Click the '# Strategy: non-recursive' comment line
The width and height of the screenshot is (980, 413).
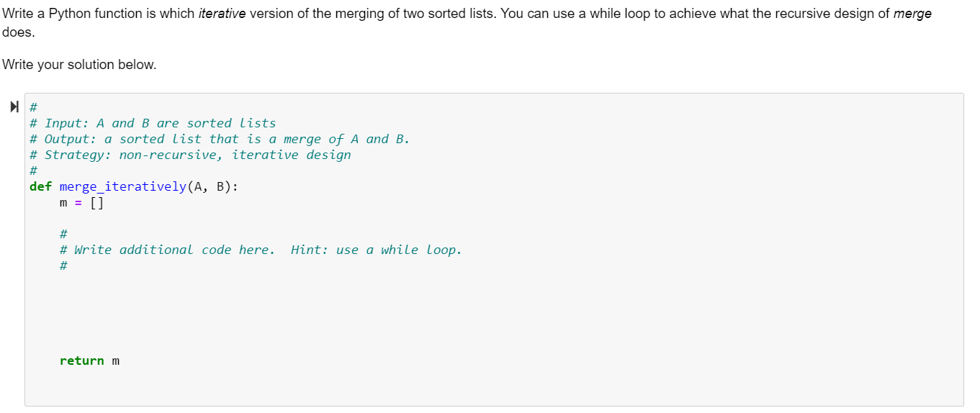click(x=190, y=155)
